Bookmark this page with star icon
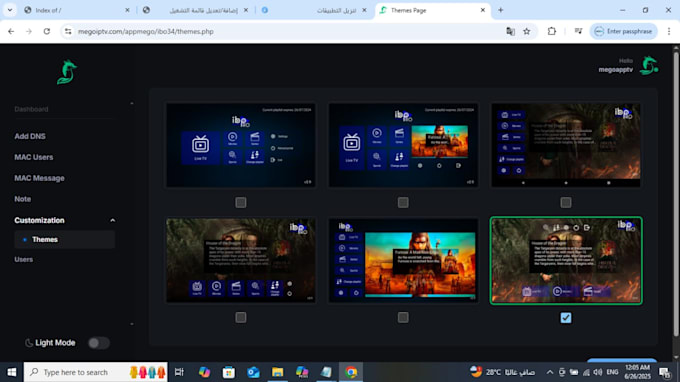 (526, 31)
